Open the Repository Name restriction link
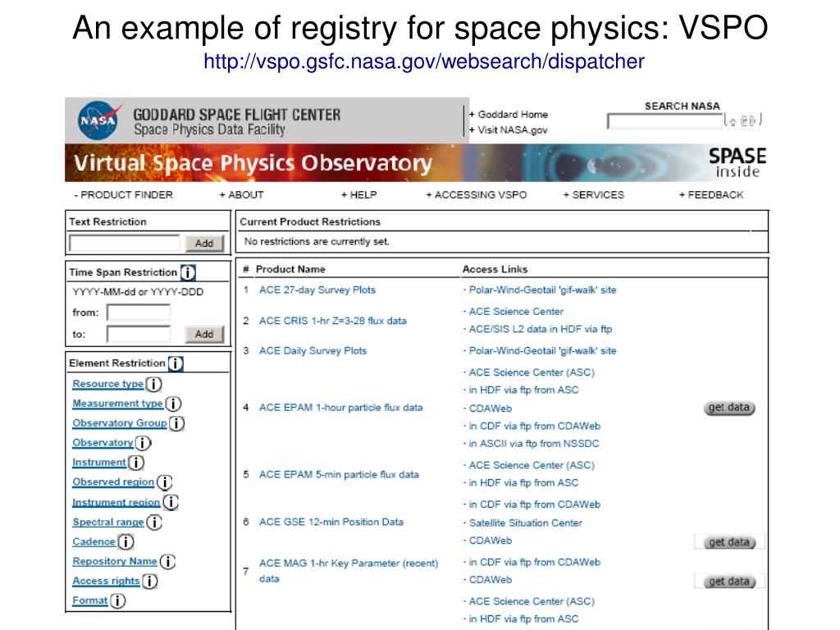This screenshot has width=840, height=630. (x=115, y=561)
